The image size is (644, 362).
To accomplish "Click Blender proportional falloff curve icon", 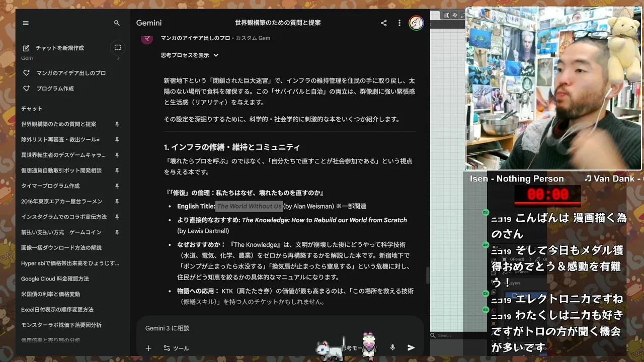I will 446,16.
